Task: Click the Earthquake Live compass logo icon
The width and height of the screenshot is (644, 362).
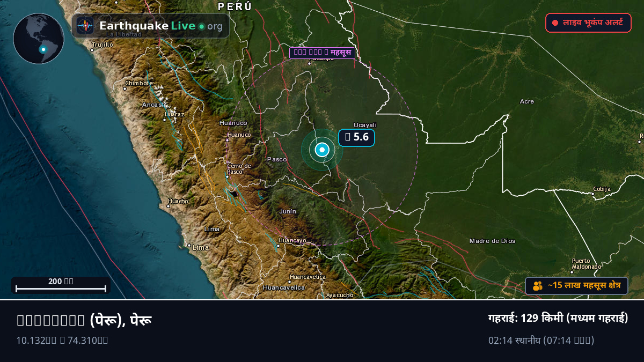Action: pyautogui.click(x=85, y=26)
